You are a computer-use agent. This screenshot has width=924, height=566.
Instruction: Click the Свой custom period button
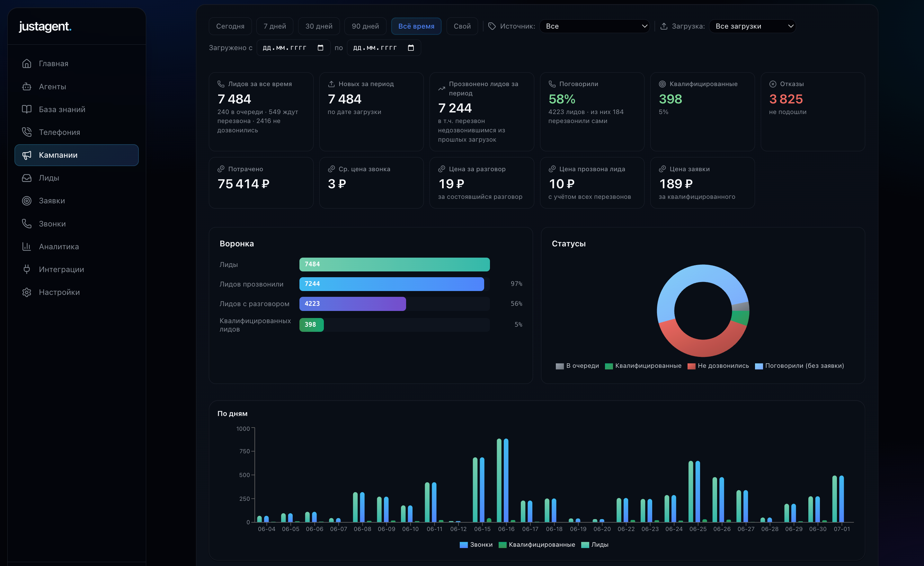[x=462, y=26]
